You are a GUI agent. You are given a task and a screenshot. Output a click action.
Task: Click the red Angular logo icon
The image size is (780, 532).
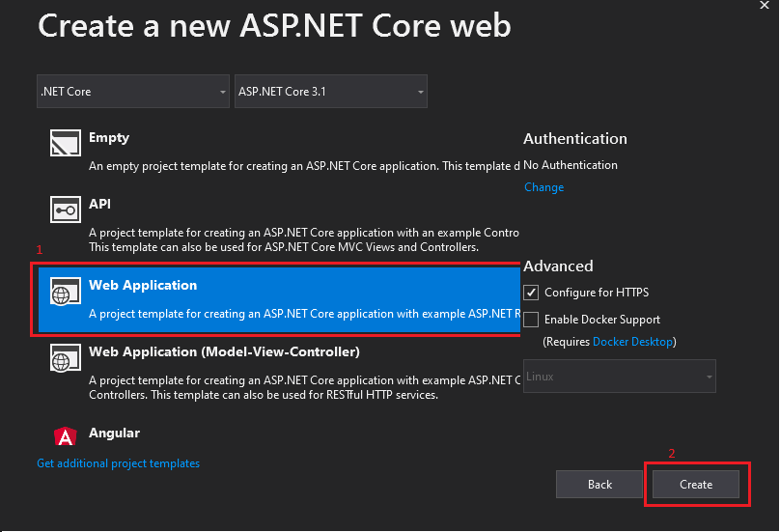click(x=66, y=436)
